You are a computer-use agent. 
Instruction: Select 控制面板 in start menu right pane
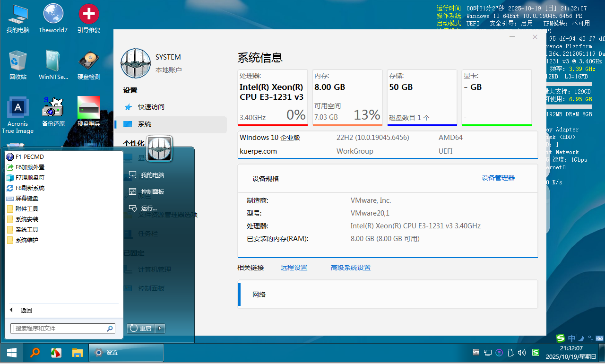coord(152,192)
